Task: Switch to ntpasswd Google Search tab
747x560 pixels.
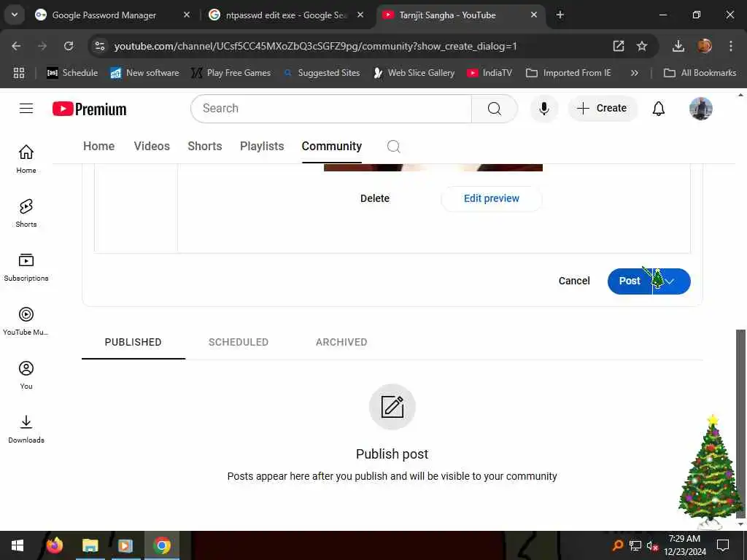Action: (286, 15)
